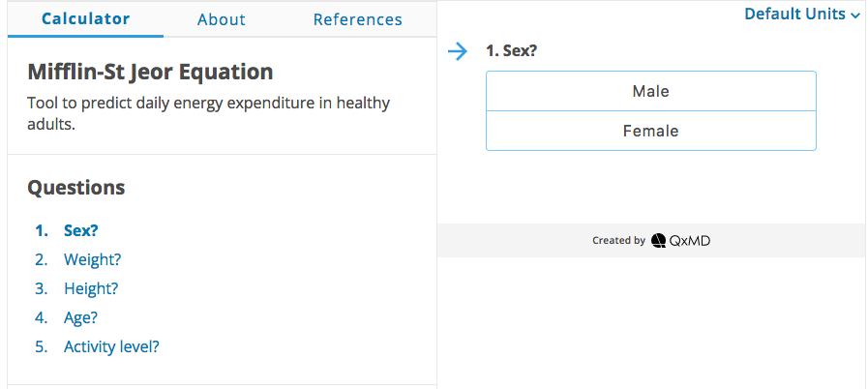Open the Default Units dropdown
This screenshot has width=868, height=389.
(802, 14)
